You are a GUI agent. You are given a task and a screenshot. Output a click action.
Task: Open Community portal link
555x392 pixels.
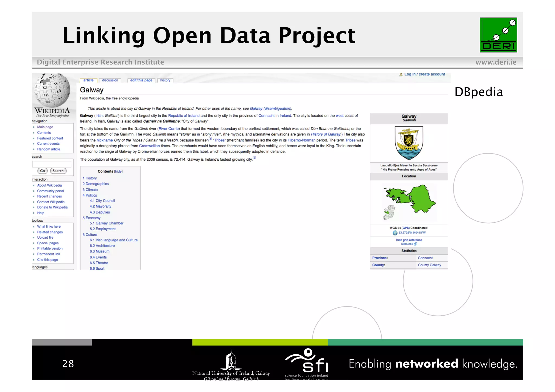pyautogui.click(x=50, y=191)
